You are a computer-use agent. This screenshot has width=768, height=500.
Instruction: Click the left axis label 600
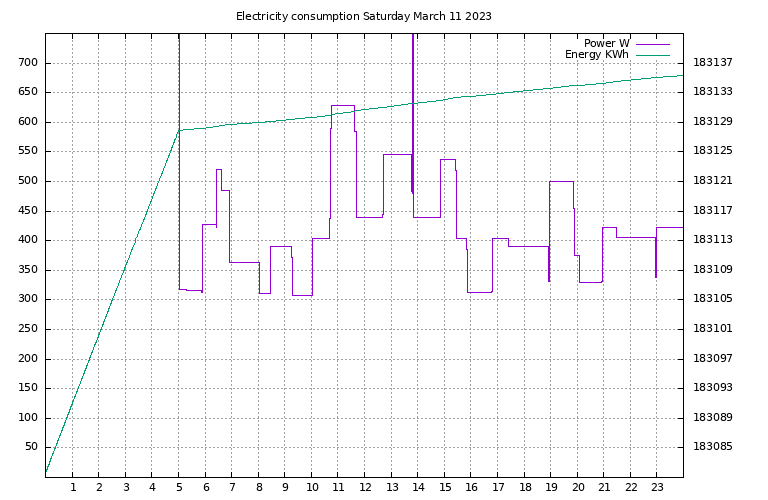pos(28,122)
